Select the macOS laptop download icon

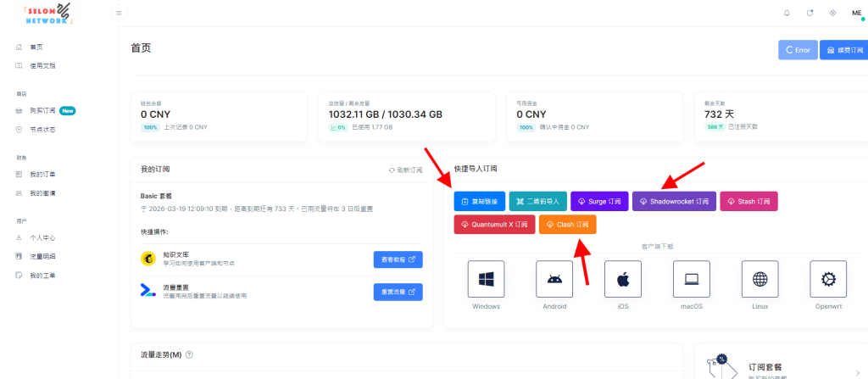pos(691,278)
